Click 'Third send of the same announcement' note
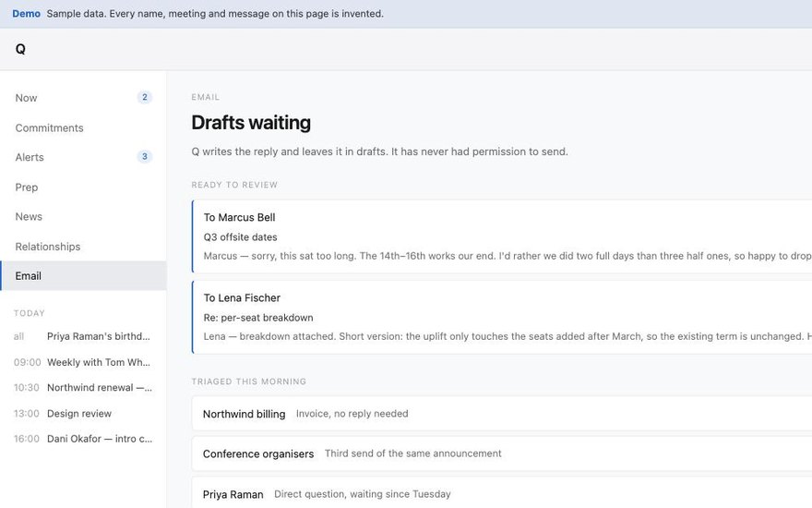The width and height of the screenshot is (812, 508). (413, 454)
